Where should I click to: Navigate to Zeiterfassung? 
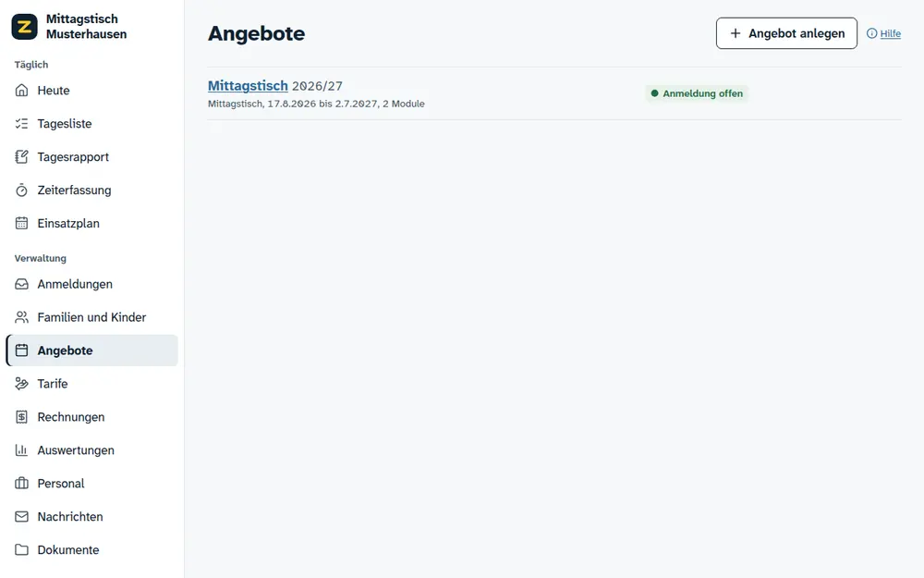point(91,190)
